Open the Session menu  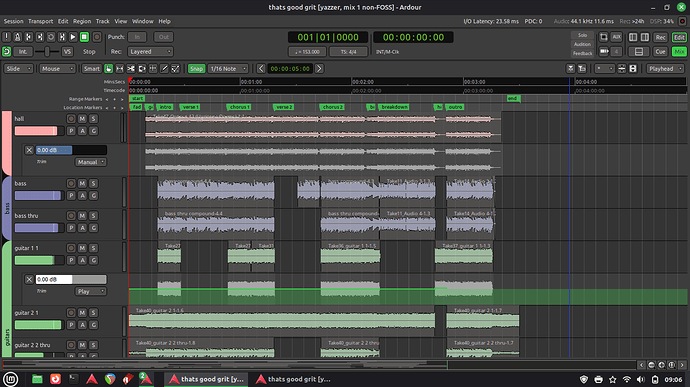click(x=14, y=21)
